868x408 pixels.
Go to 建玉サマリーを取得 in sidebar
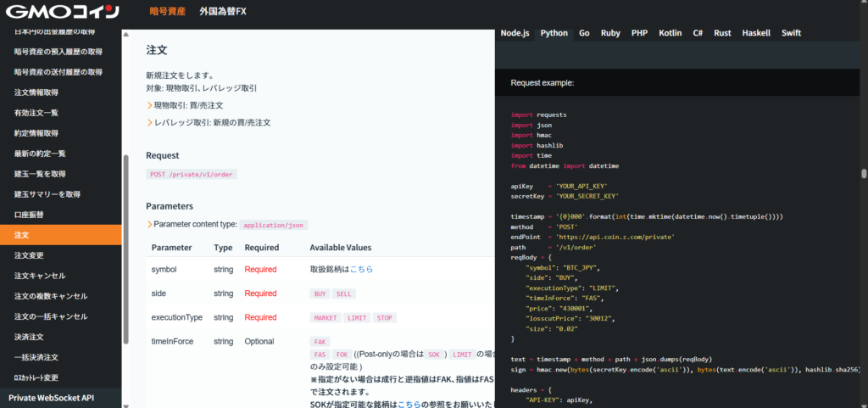pos(47,194)
